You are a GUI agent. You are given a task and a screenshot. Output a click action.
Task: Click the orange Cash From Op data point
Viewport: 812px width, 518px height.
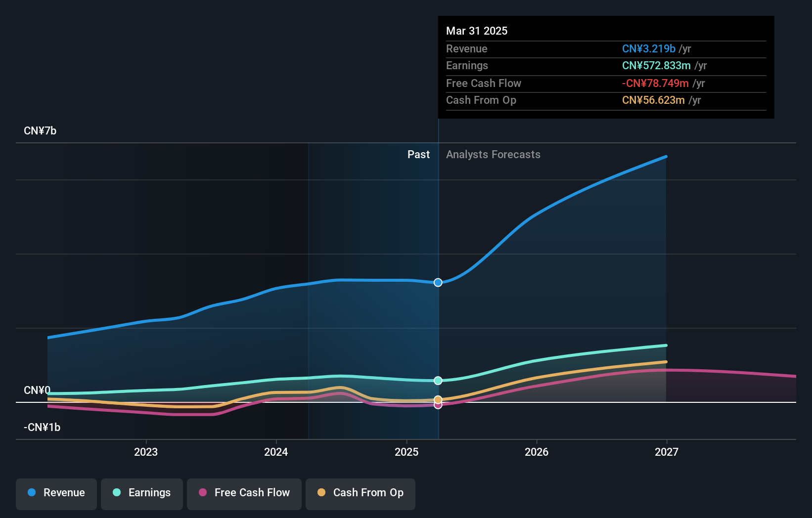(x=438, y=399)
